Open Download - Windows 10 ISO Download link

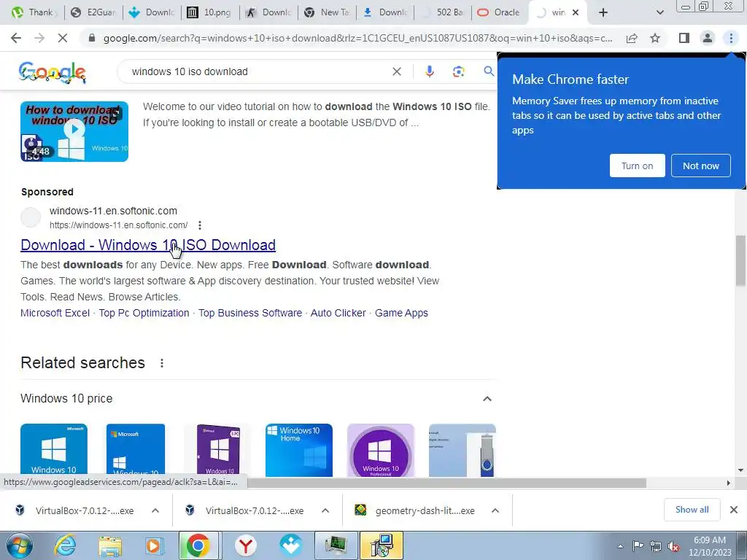coord(148,245)
